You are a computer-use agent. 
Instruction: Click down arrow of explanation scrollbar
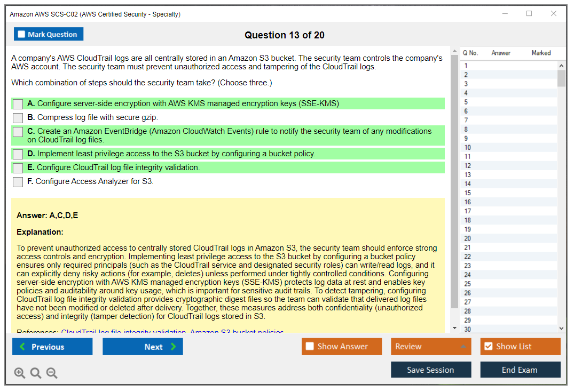pos(454,328)
